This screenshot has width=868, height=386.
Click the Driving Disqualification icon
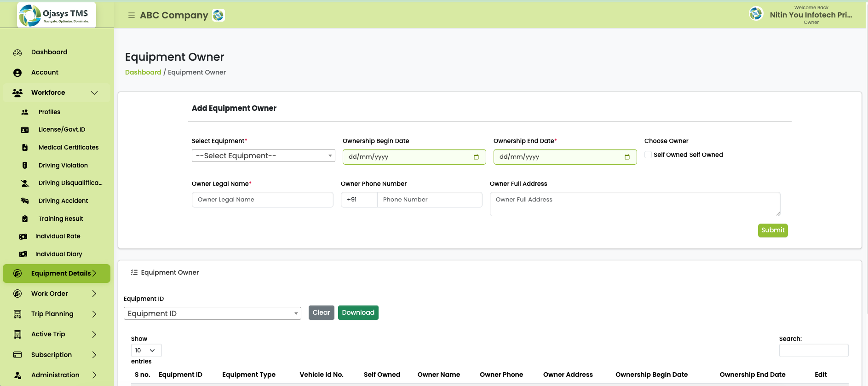coord(25,183)
